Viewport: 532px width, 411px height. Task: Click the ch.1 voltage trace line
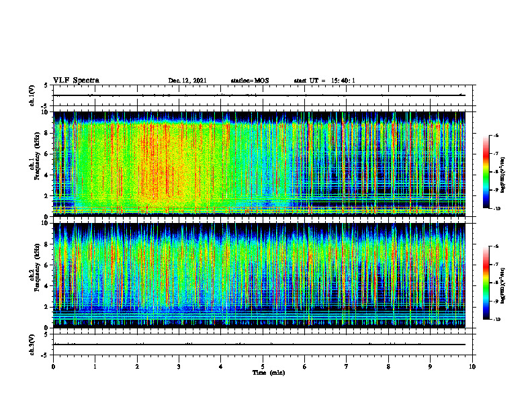click(259, 95)
